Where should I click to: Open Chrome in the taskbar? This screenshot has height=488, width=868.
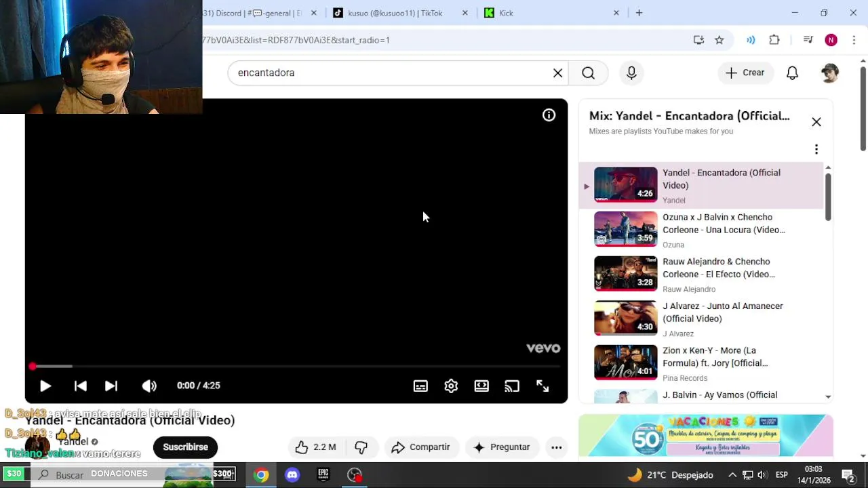(x=261, y=475)
